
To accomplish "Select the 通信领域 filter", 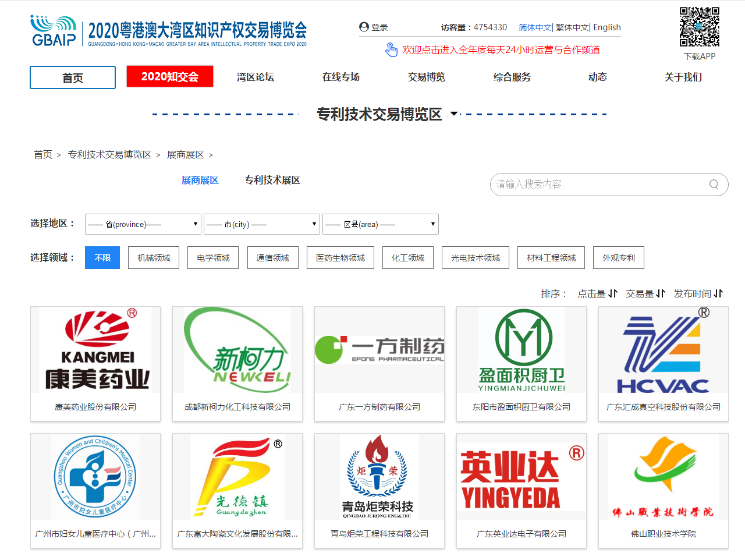I will pos(272,258).
